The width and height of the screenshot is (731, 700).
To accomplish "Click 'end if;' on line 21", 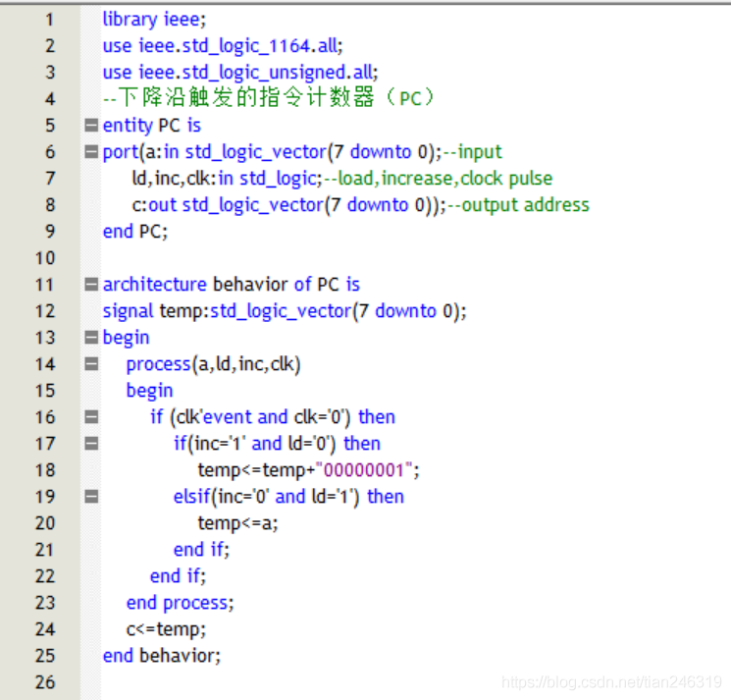I will point(202,550).
